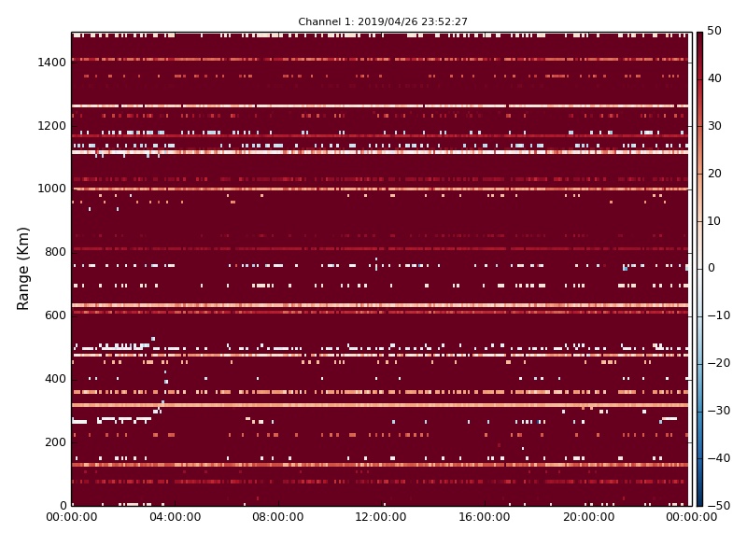Click the colorbar label '10'

click(x=714, y=221)
